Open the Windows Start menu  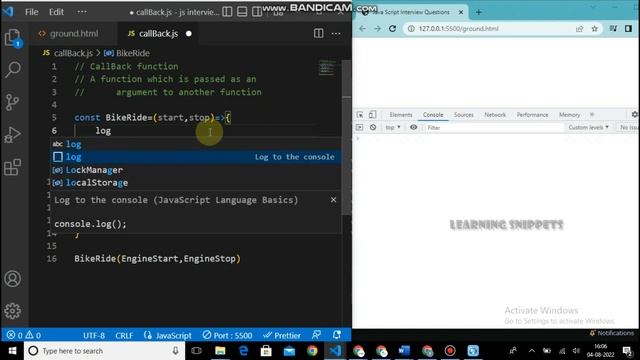[x=12, y=351]
